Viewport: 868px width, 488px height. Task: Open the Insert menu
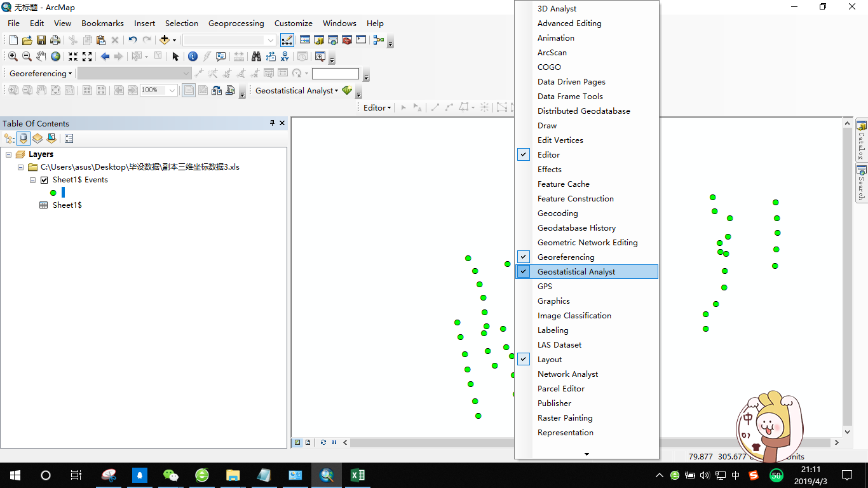(x=144, y=23)
